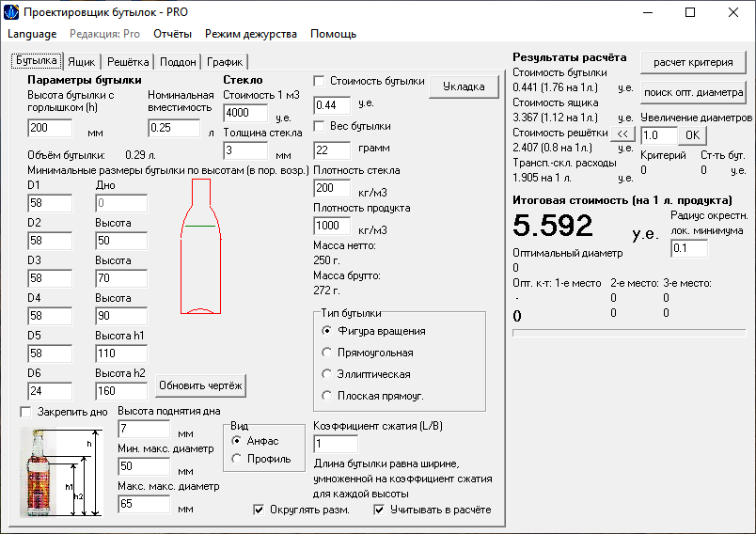Switch to the Ящик tab
Screen dimensions: 756x534
pyautogui.click(x=82, y=62)
